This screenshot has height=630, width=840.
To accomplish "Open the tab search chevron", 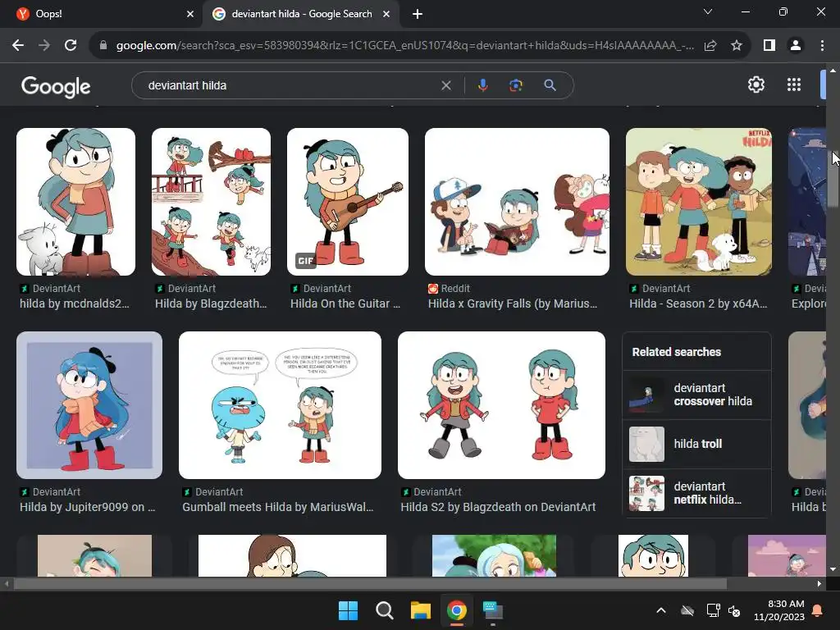I will [x=708, y=11].
